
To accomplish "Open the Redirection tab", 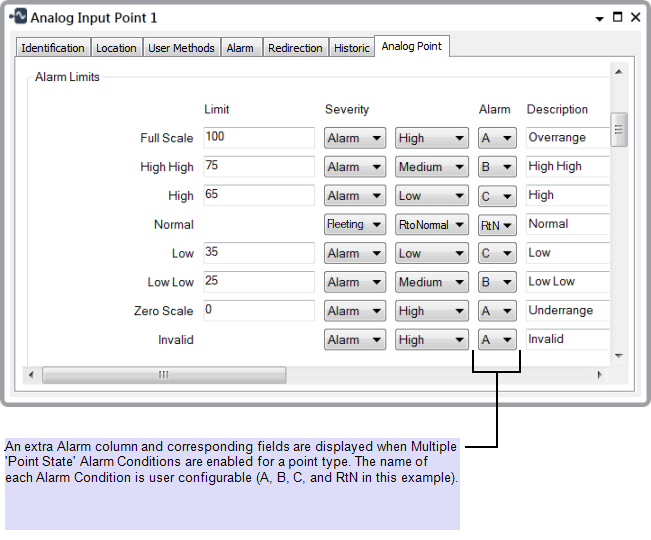I will [x=295, y=48].
